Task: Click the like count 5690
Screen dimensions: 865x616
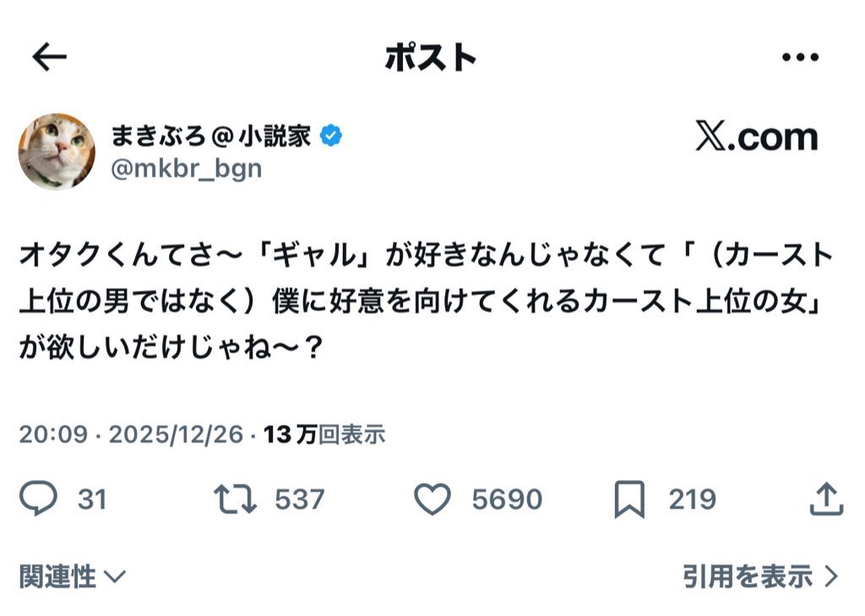Action: pyautogui.click(x=506, y=499)
